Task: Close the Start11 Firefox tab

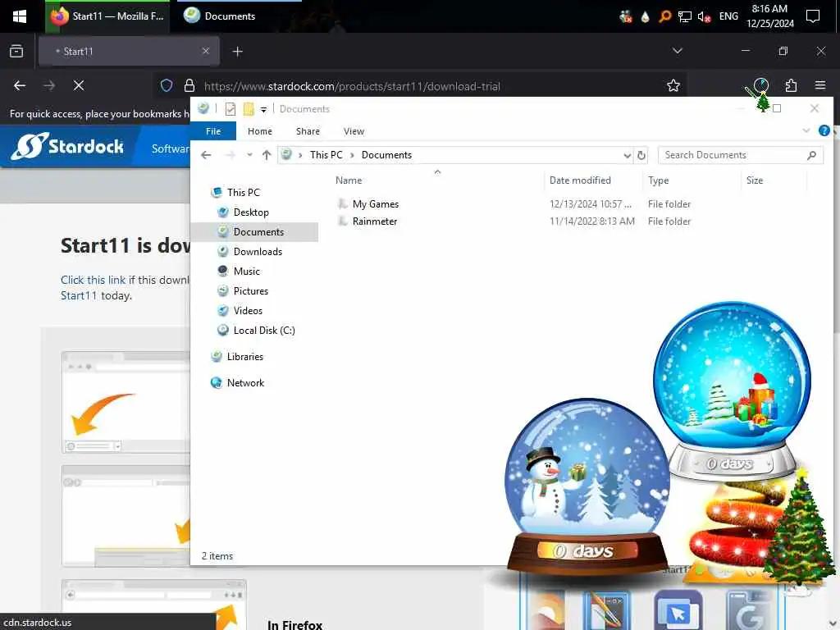Action: [206, 51]
